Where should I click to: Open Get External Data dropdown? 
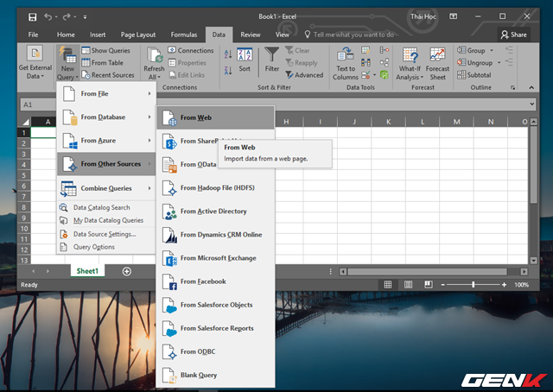(35, 63)
